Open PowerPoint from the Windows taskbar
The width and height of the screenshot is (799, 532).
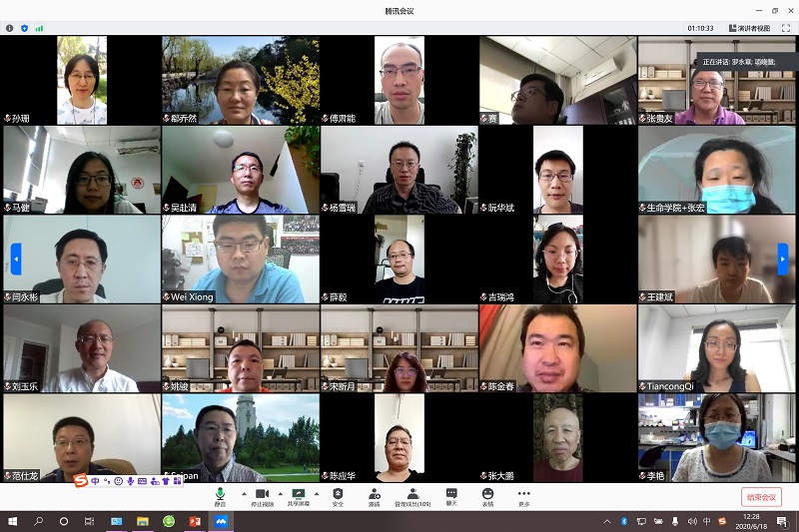click(195, 521)
